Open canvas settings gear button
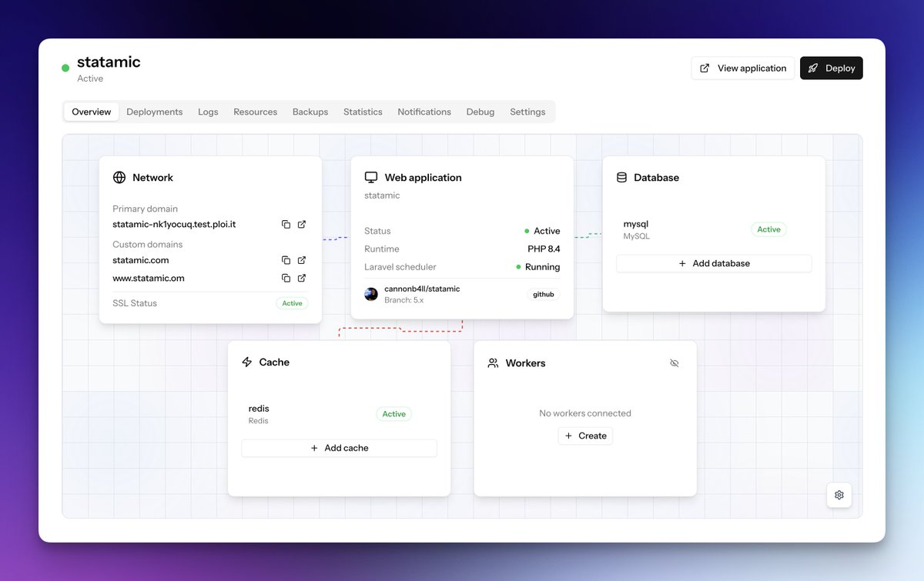 coord(839,495)
